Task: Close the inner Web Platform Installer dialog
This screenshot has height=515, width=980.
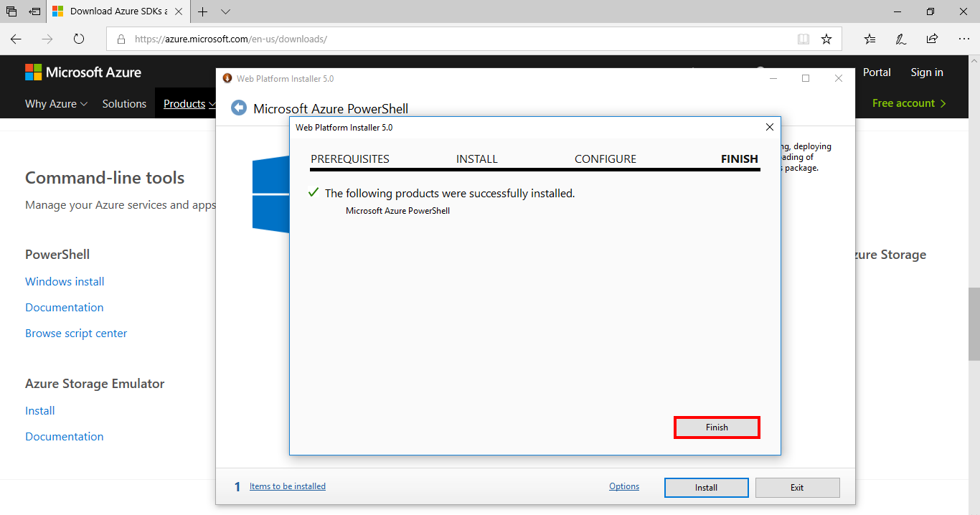Action: click(x=770, y=127)
